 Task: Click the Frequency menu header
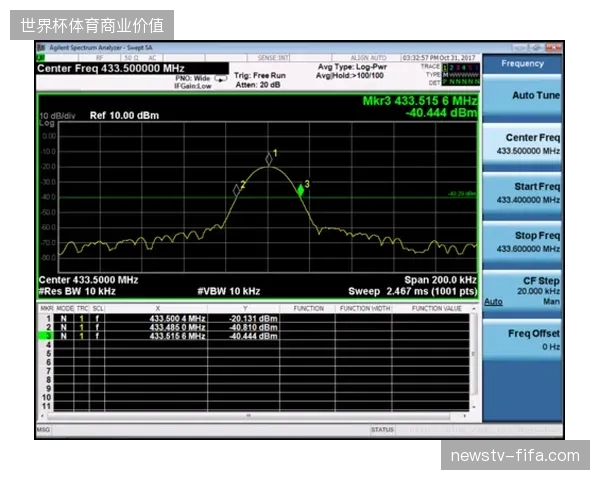tap(522, 64)
